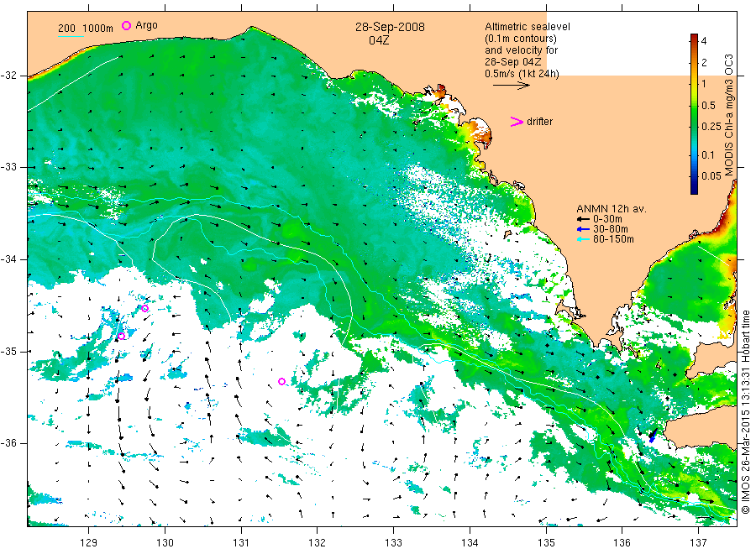Viewport: 756px width, 554px height.
Task: Click the 'drifter' legend label
Action: tap(539, 122)
